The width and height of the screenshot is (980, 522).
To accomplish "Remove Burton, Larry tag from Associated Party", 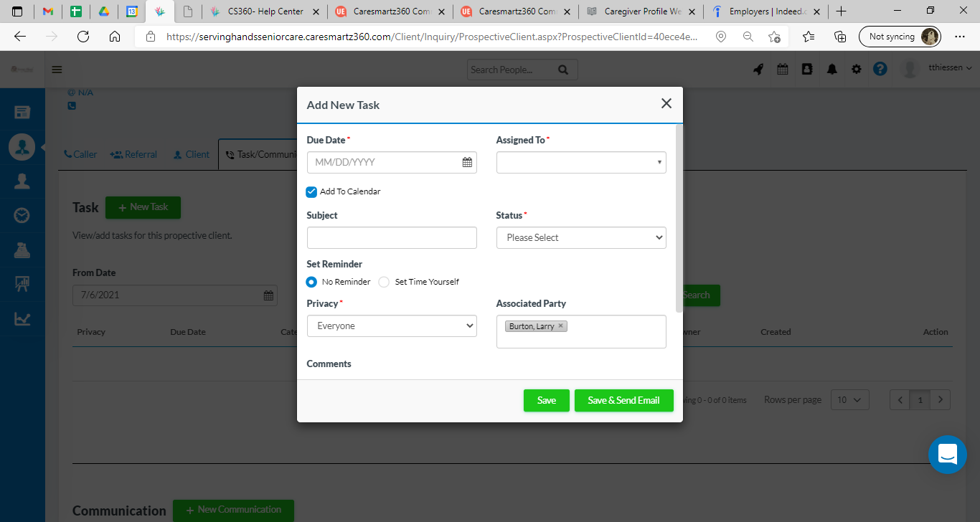I will 561,326.
